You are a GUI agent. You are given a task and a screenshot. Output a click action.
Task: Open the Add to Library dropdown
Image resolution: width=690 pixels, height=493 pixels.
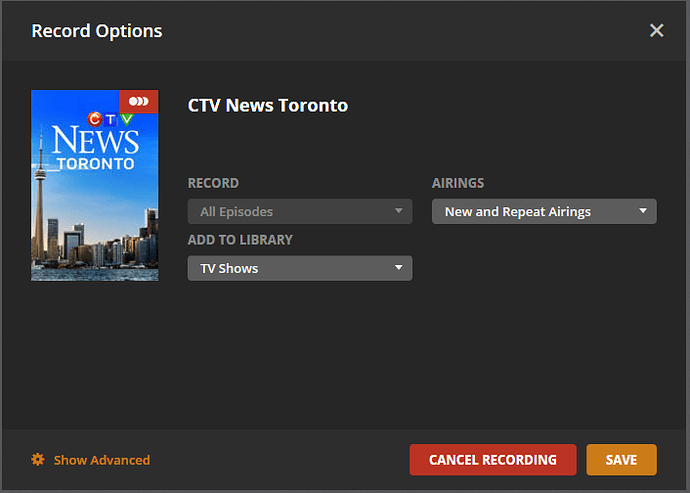(300, 268)
